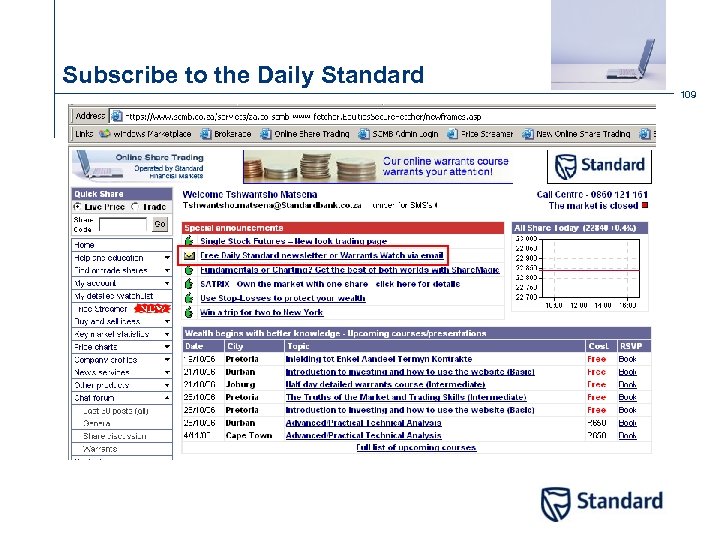Open Online Share Trading favorites link
Viewport: 720px width, 540px height.
coord(305,134)
